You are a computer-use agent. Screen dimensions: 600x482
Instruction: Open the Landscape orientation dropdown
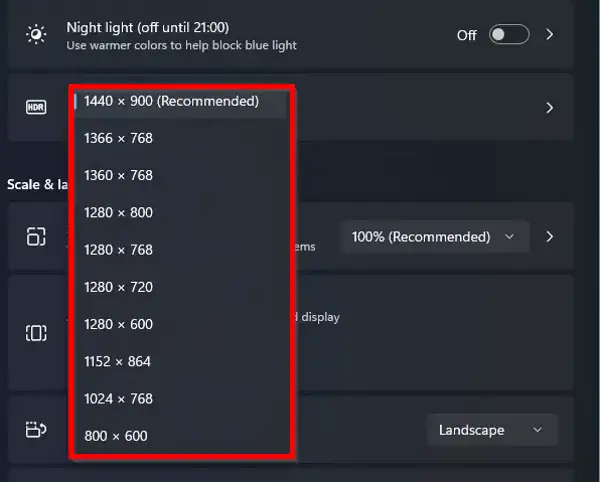(x=492, y=430)
